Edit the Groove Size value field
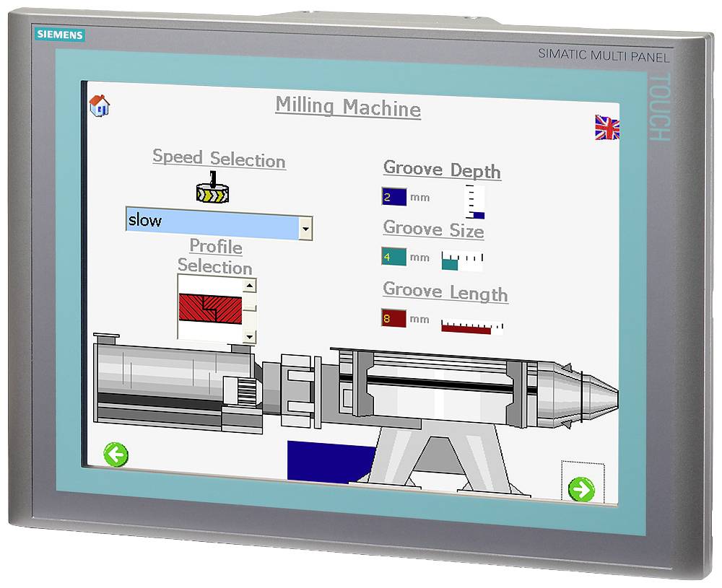 tap(393, 256)
